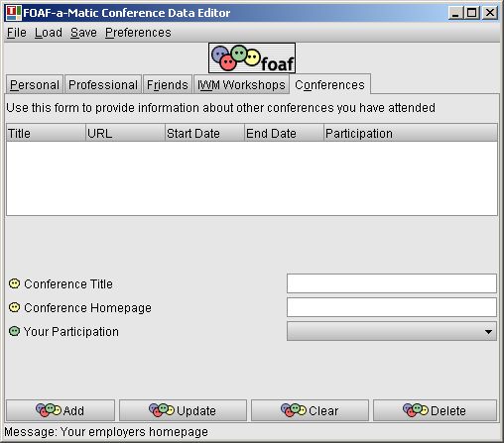This screenshot has height=443, width=504.
Task: Select the Friends tab
Action: pyautogui.click(x=168, y=84)
